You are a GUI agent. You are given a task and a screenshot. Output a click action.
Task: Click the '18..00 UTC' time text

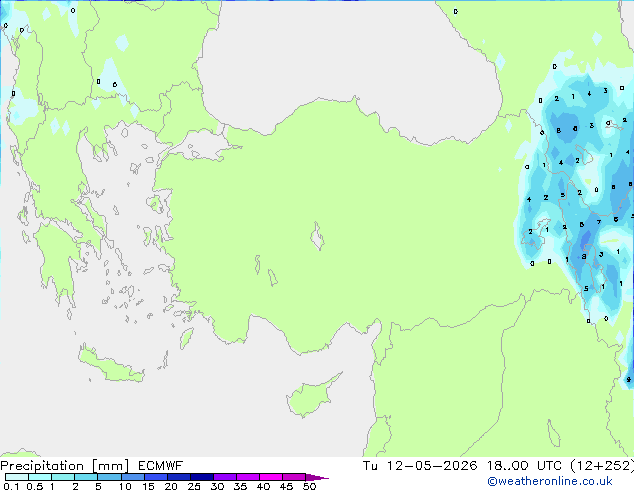(x=524, y=466)
